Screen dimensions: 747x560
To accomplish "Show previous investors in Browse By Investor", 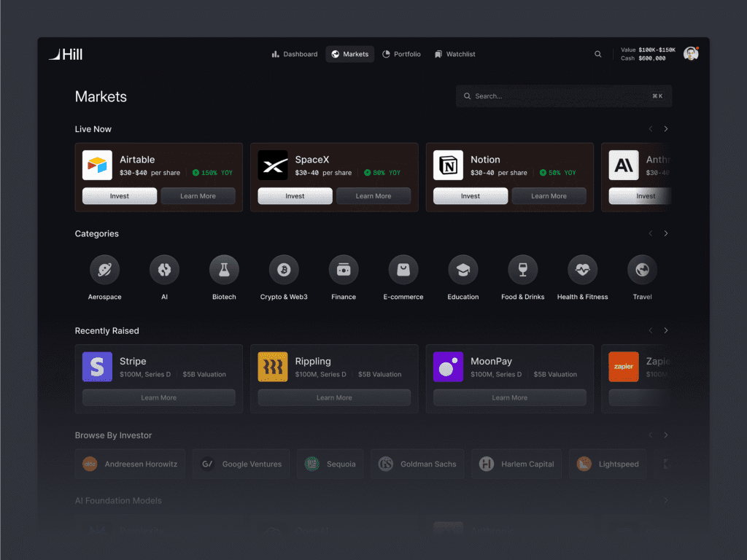I will point(651,435).
